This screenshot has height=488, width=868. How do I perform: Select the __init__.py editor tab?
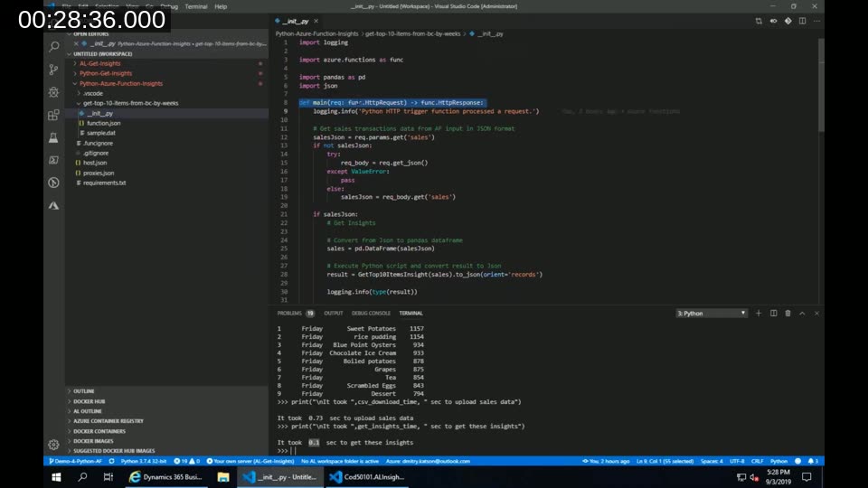(x=296, y=21)
